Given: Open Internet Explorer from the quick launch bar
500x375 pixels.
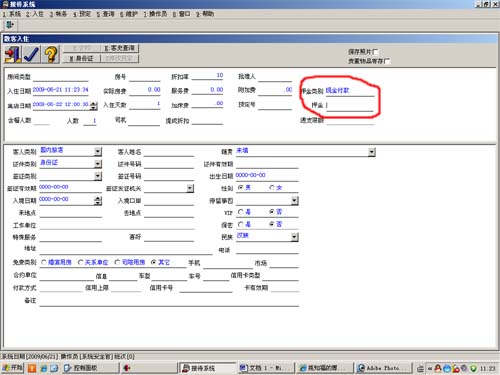Looking at the screenshot, I should click(44, 368).
